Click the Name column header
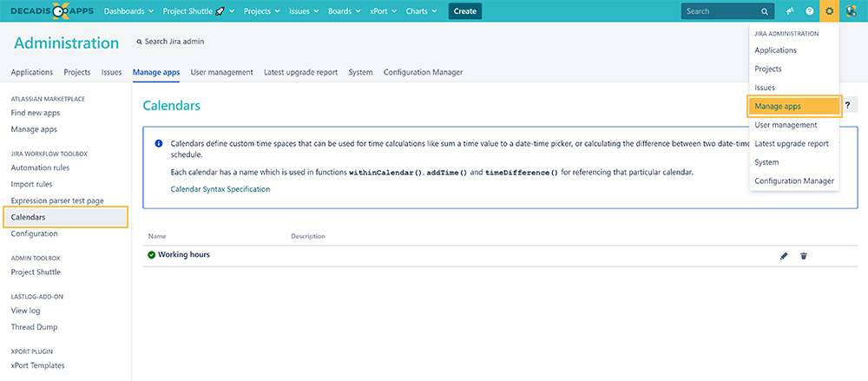 [x=157, y=236]
